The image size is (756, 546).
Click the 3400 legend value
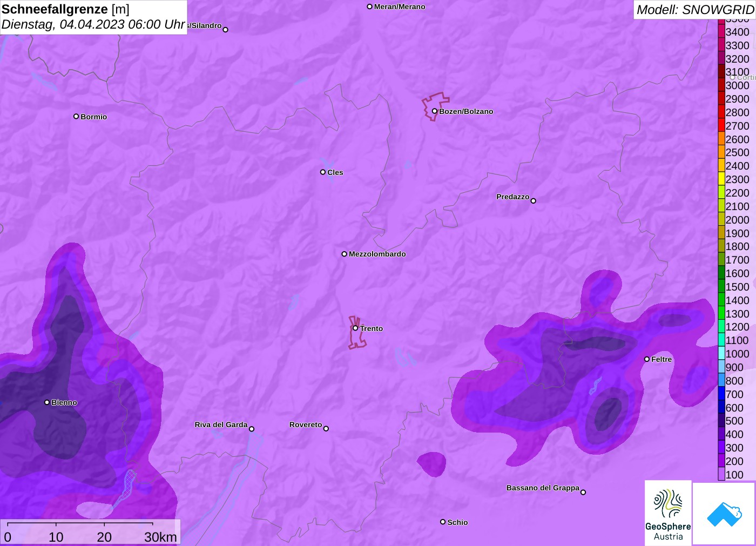(737, 32)
